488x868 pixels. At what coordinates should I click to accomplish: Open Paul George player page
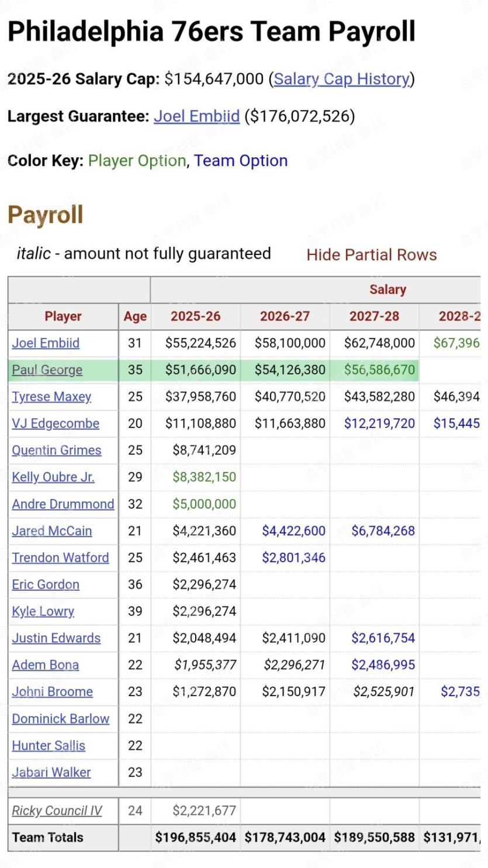click(x=47, y=370)
